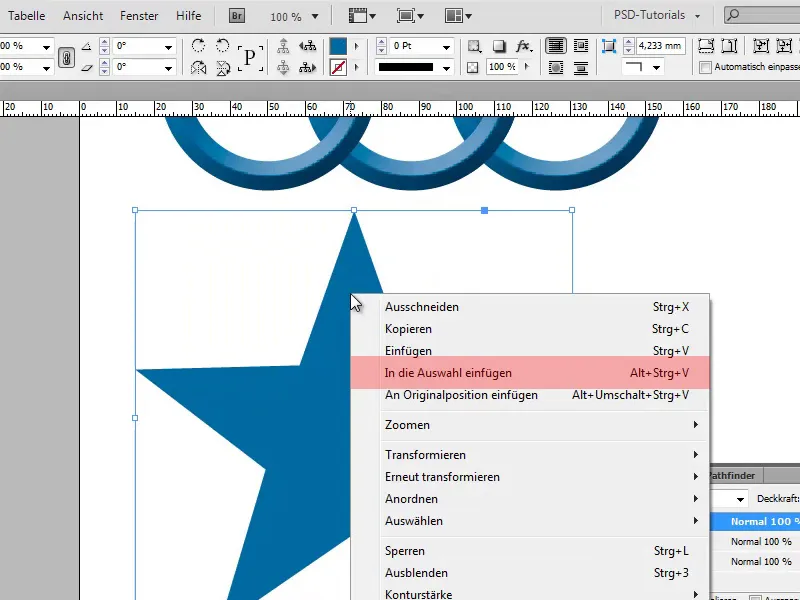Click the wrap around bounding box icon
Screen dimensions: 800x600
click(579, 45)
